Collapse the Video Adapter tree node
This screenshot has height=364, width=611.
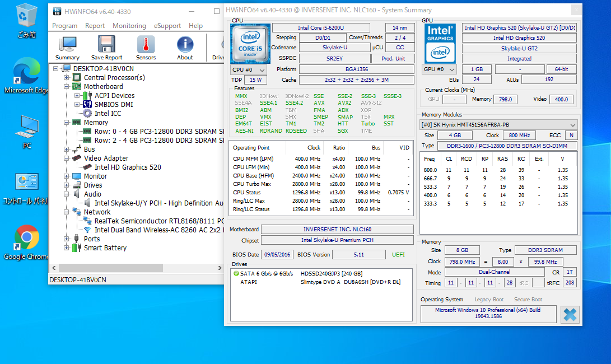coord(66,158)
